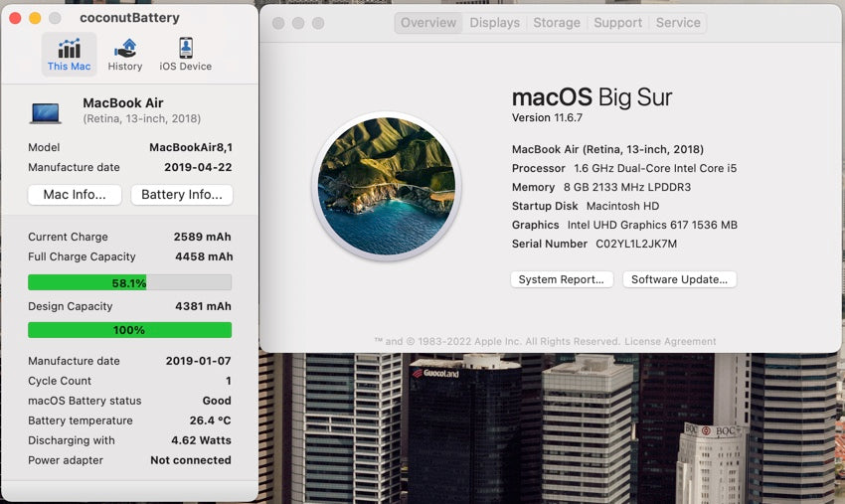The height and width of the screenshot is (504, 845).
Task: Open the Storage tab
Action: [x=557, y=23]
